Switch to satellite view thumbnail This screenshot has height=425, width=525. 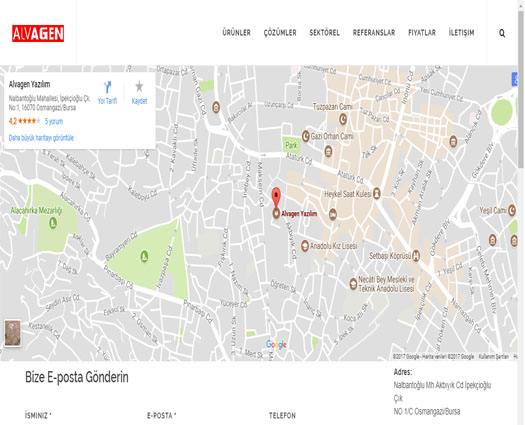tap(13, 333)
